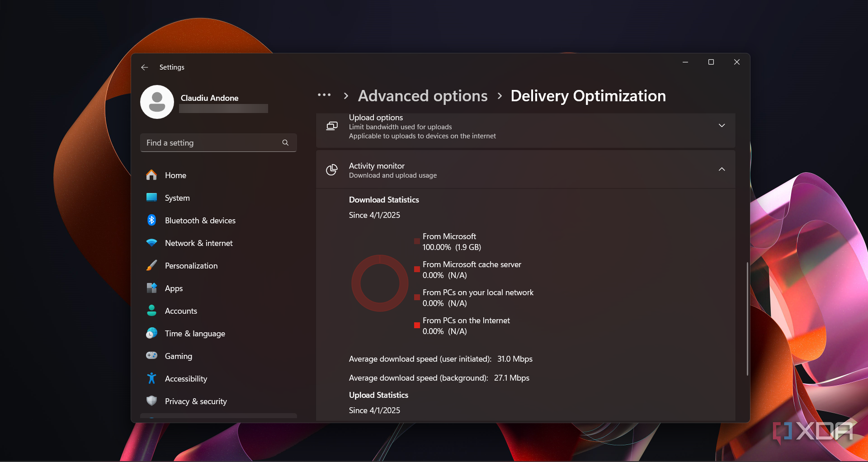Click the Network wifi icon

151,243
